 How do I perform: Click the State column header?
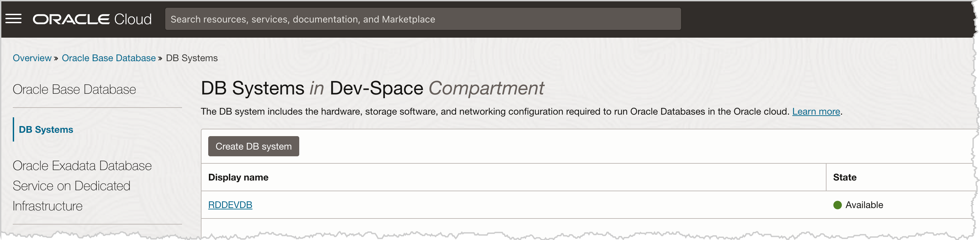845,177
